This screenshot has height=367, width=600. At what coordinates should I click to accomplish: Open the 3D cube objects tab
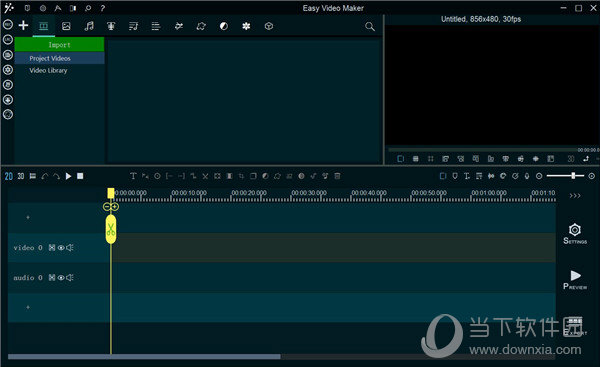click(269, 26)
